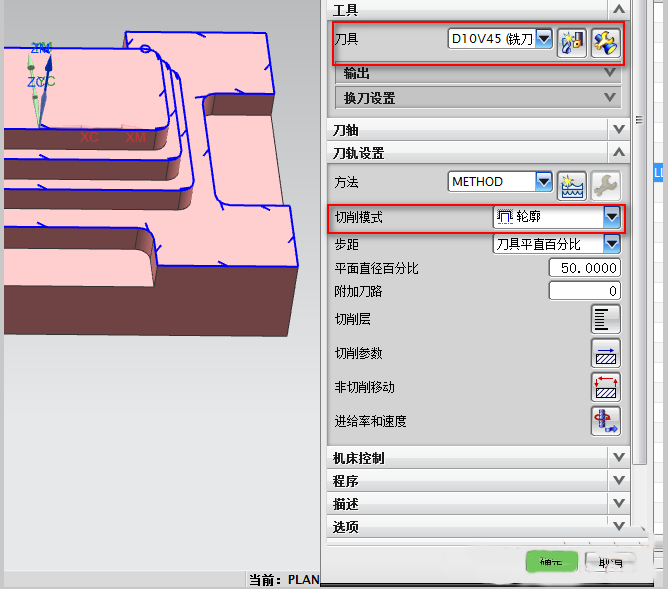This screenshot has width=668, height=589.
Task: Open the 刀具 D10V45 tool dropdown
Action: 544,39
